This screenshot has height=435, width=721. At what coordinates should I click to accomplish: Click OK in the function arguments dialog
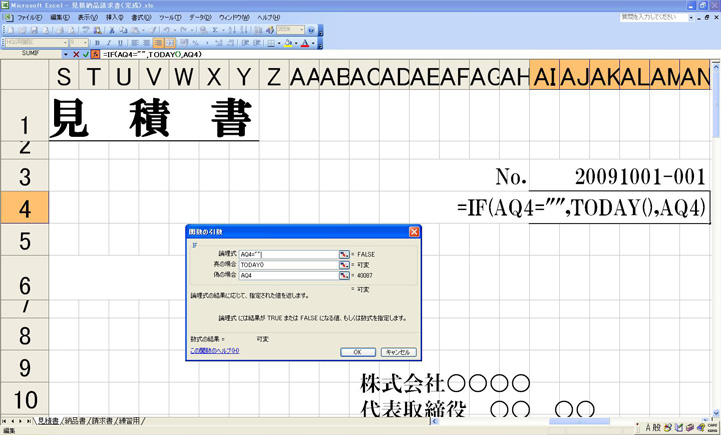tap(358, 352)
